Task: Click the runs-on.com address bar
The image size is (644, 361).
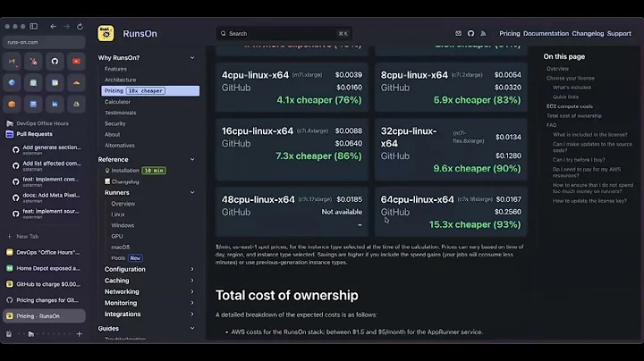Action: point(45,42)
